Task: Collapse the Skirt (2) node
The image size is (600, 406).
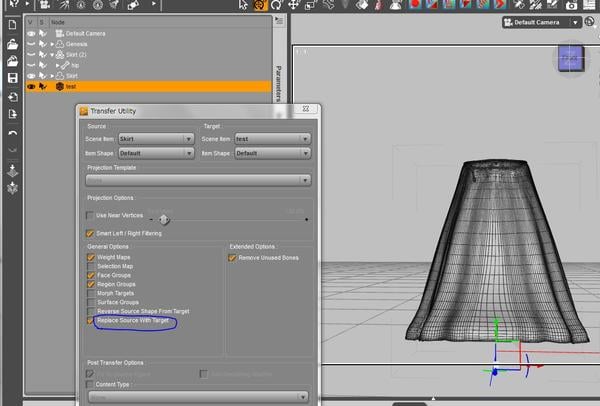Action: tap(52, 55)
